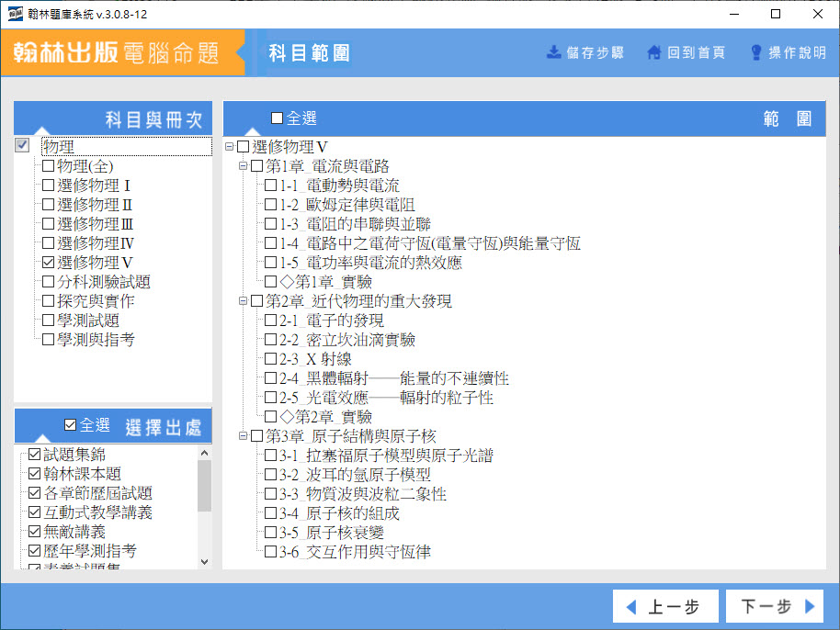
Task: Click the left arrow icon on 上一步
Action: coord(631,607)
